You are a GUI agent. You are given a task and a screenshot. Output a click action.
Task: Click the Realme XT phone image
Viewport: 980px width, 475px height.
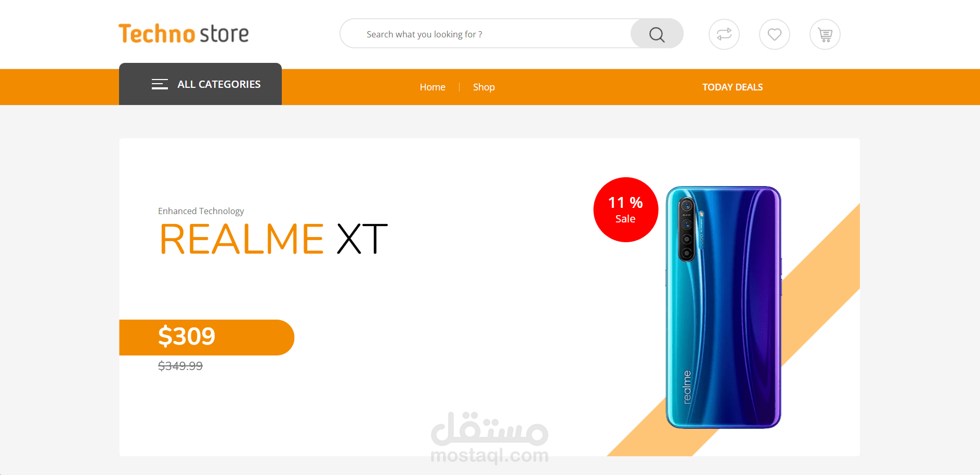coord(723,307)
